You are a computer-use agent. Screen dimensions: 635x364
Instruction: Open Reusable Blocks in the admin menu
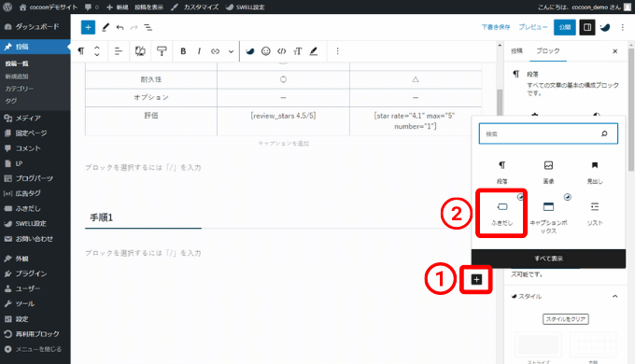click(x=35, y=334)
